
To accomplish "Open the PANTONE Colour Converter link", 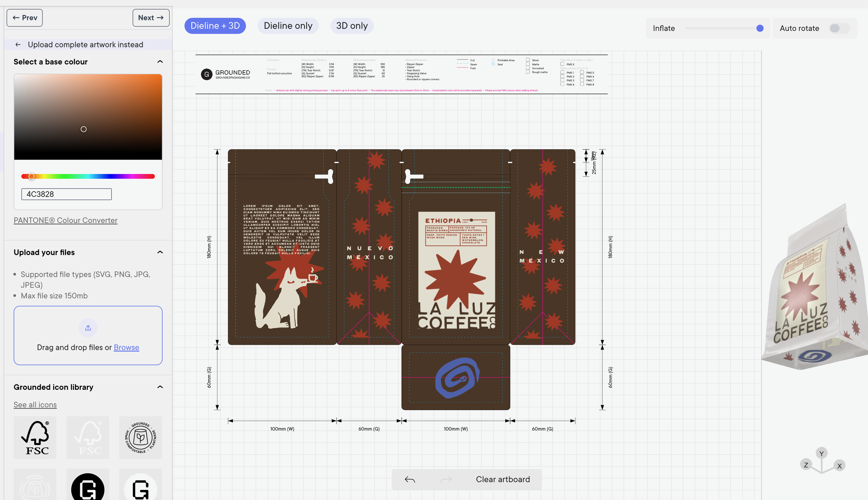I will coord(66,220).
